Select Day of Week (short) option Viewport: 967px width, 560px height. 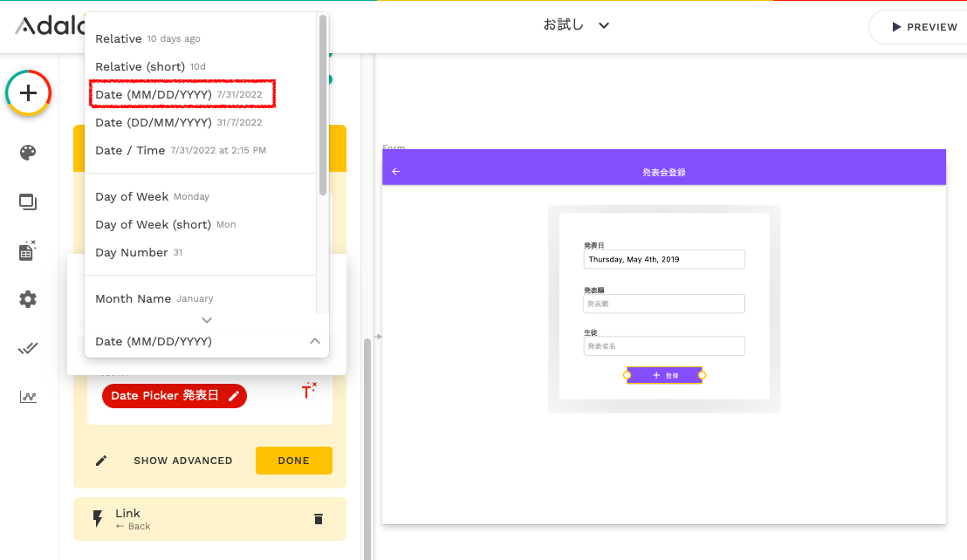[x=201, y=224]
